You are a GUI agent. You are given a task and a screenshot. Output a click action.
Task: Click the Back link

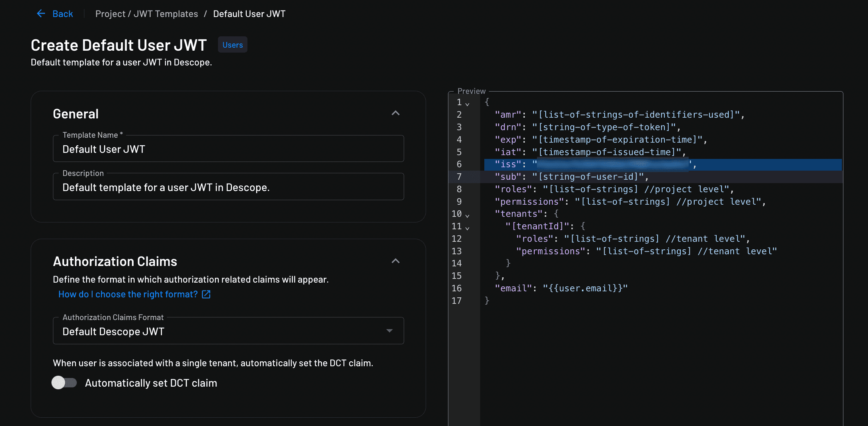[63, 14]
